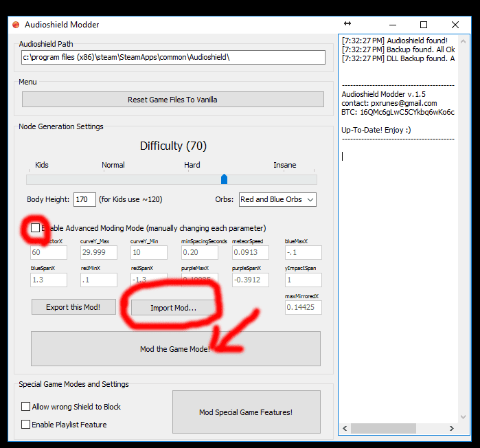480x448 pixels.
Task: Click the Audioshield Path text field
Action: (173, 57)
